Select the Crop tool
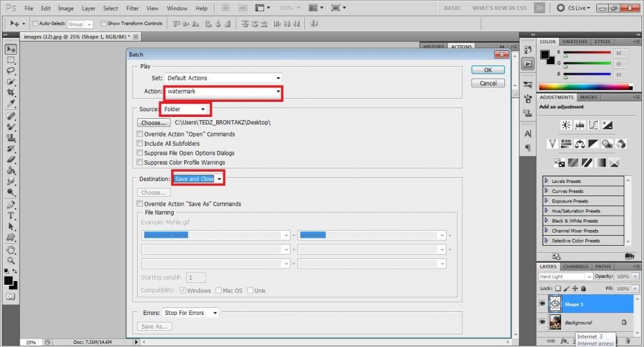Screen dimensions: 644x347 [11, 92]
